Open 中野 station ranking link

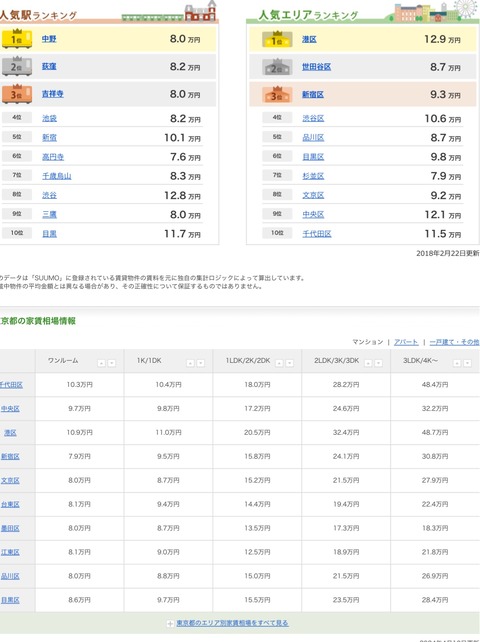(x=49, y=39)
